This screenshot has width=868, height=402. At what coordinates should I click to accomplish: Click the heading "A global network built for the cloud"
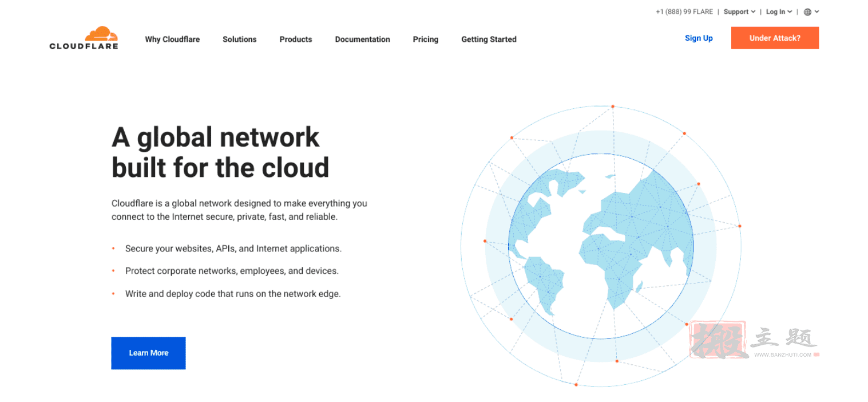tap(220, 152)
